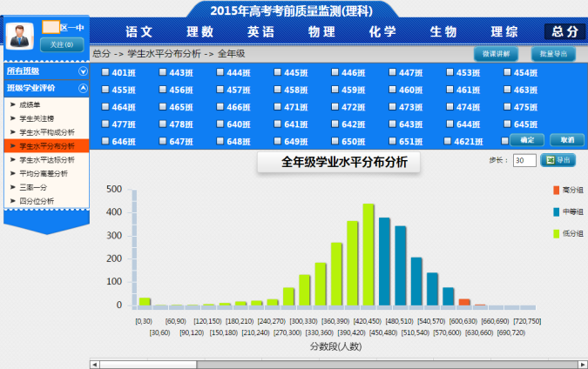Check the 466班 checkbox

(x=220, y=106)
